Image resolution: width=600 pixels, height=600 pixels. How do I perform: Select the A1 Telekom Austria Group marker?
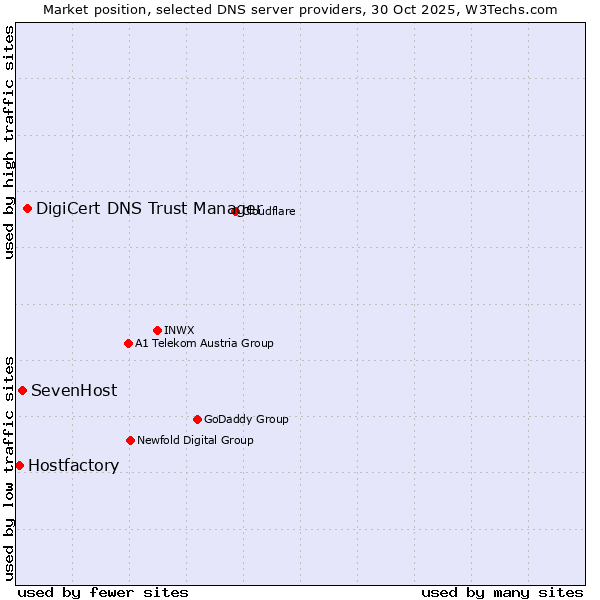128,343
